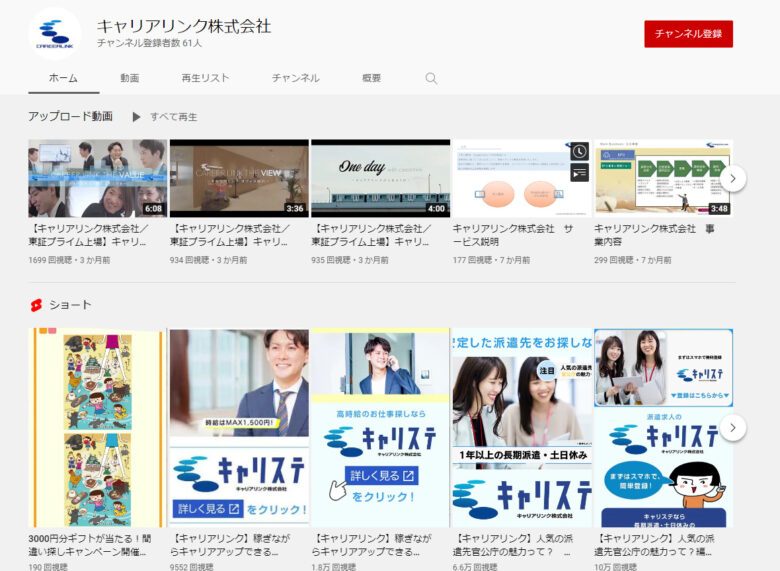Go to the 概要 tab

pos(371,78)
